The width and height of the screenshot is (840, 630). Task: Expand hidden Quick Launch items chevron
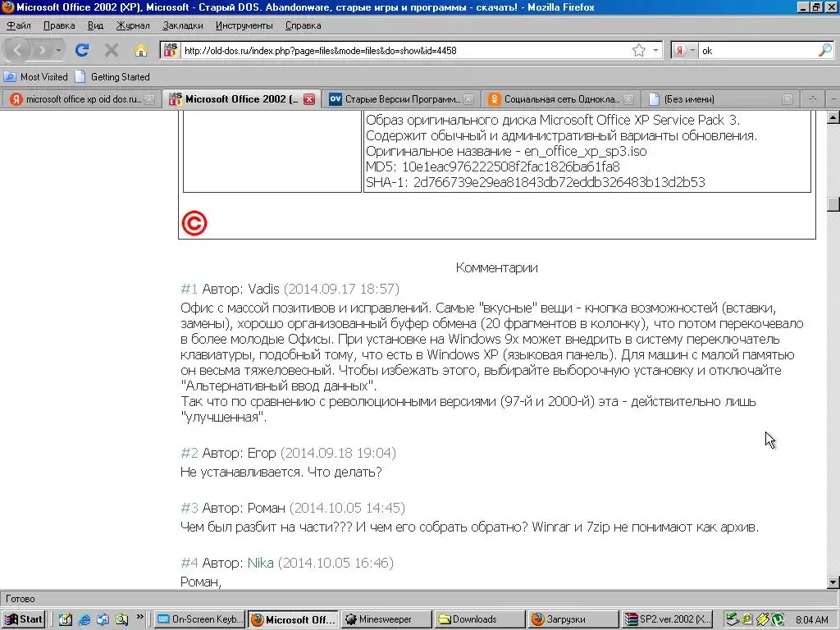[x=139, y=617]
